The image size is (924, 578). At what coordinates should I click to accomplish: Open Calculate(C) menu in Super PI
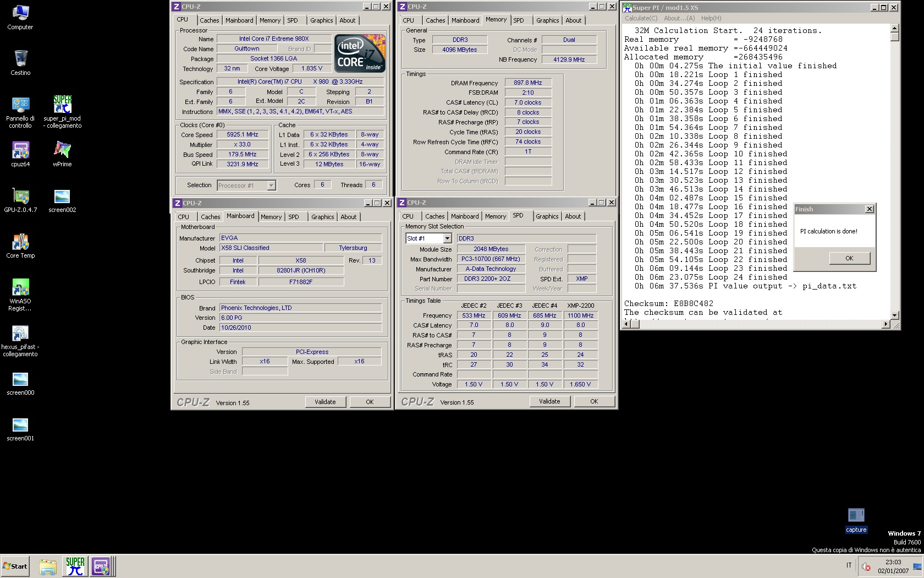point(641,18)
